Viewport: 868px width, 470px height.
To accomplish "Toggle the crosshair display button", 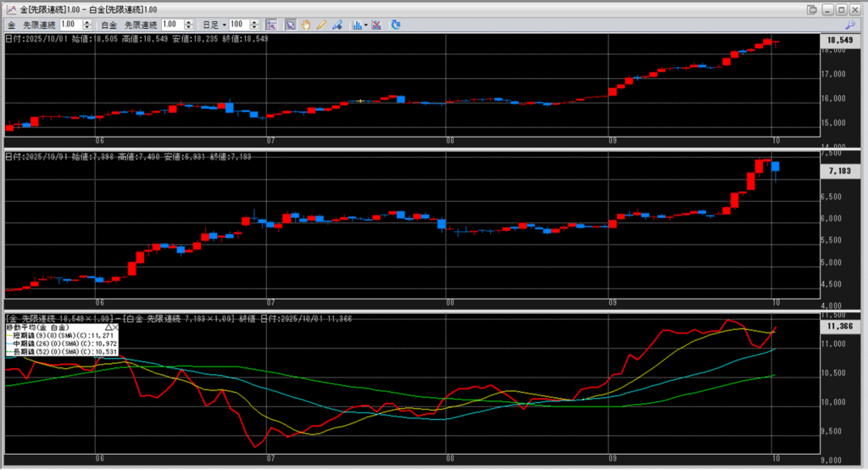I will pos(271,25).
